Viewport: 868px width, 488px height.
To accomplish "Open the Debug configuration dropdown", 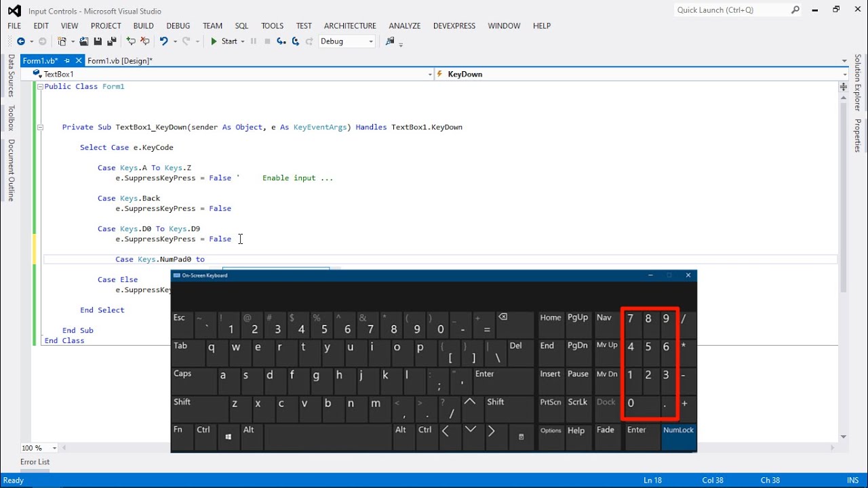I will coord(370,41).
